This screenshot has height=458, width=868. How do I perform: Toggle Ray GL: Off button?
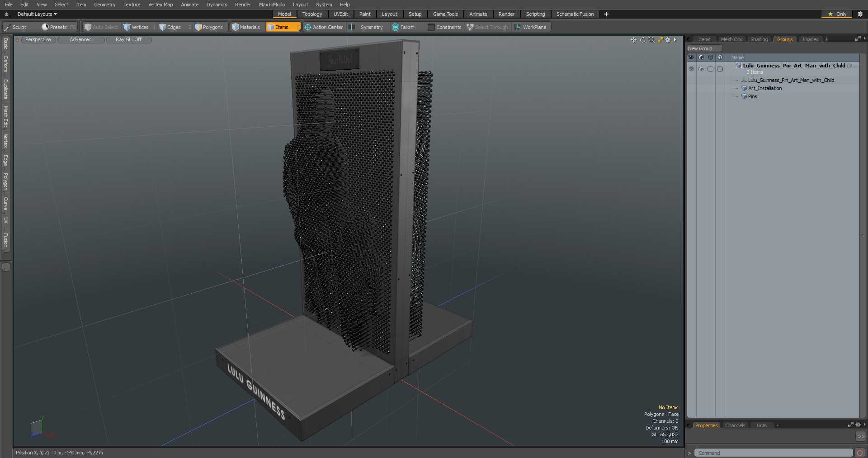pos(128,40)
